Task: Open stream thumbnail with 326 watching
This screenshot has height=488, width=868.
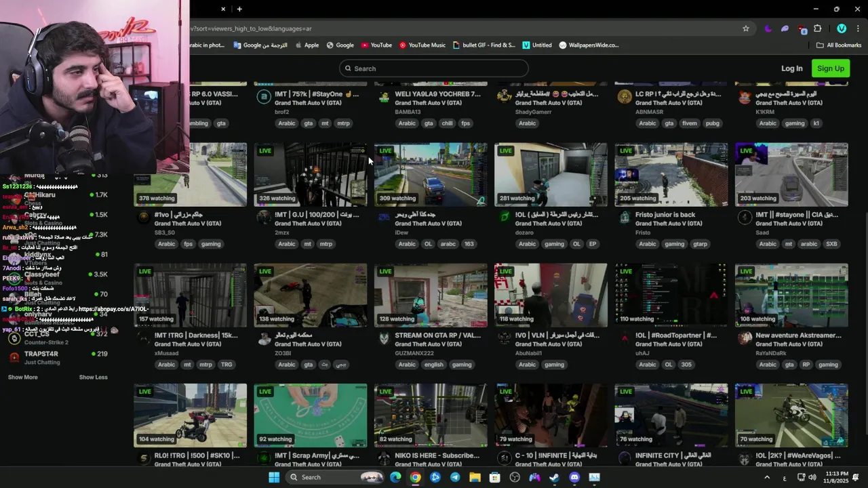Action: 311,174
